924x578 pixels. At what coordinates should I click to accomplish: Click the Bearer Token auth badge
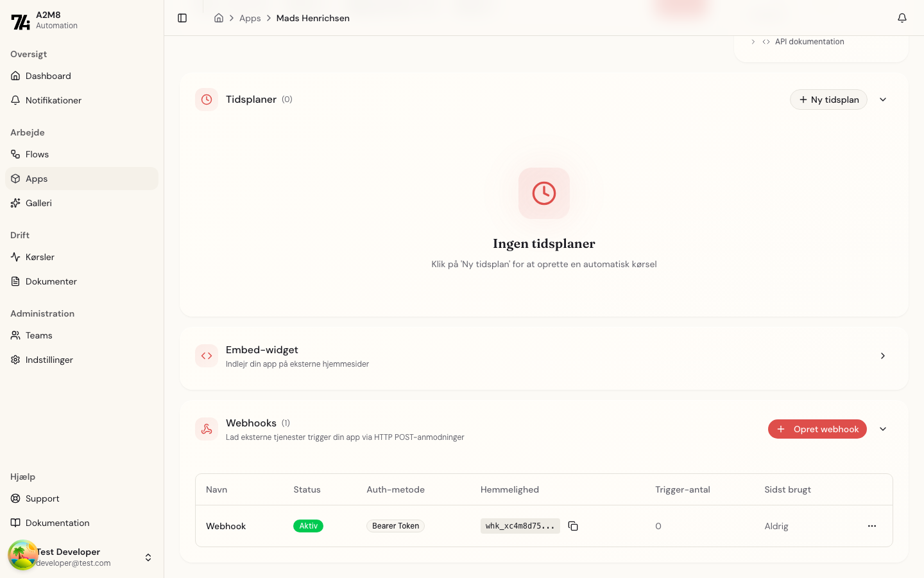coord(395,526)
